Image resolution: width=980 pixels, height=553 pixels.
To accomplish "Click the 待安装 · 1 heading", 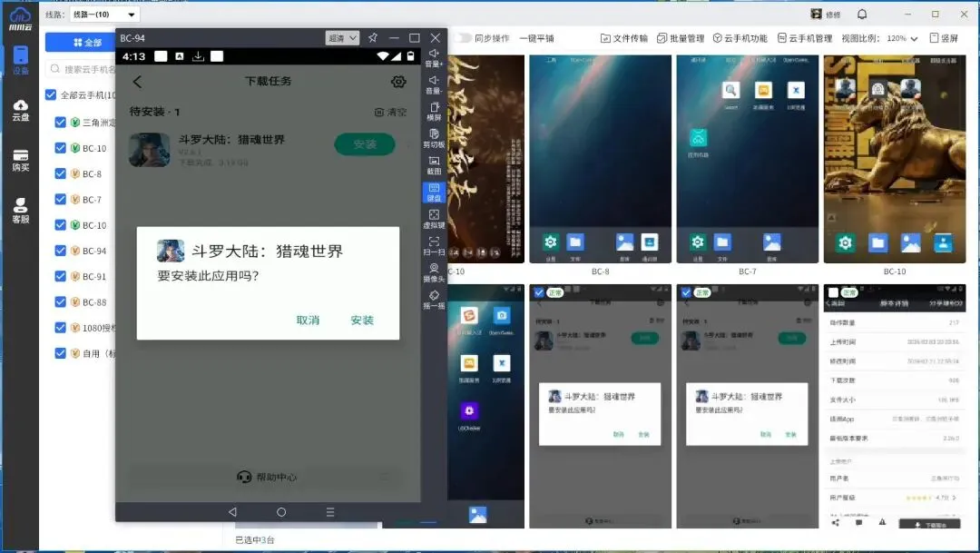I will coord(154,112).
